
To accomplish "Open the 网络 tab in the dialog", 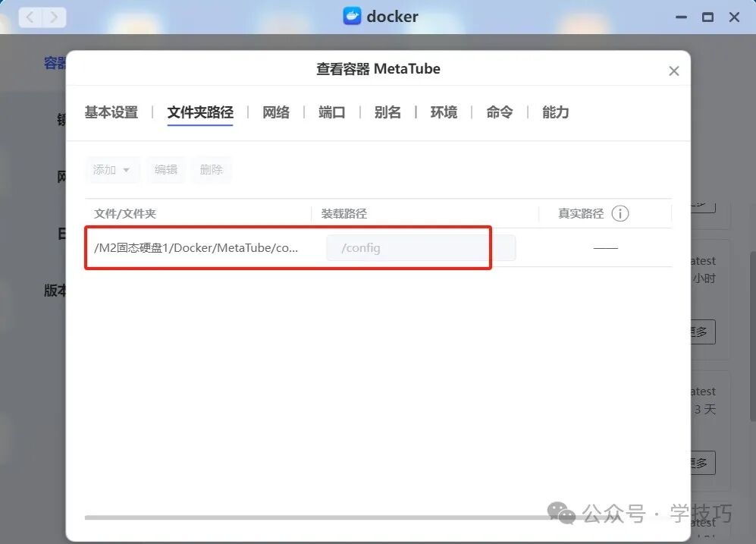I will pos(276,112).
